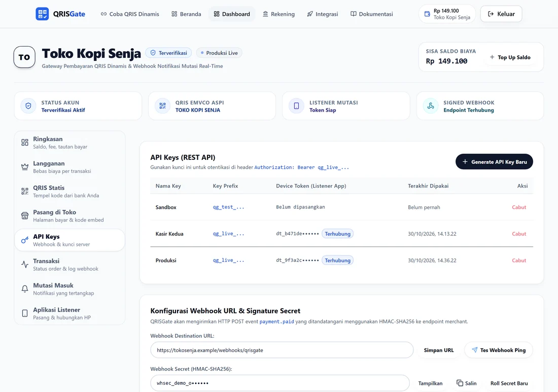Viewport: 558px width, 392px height.
Task: Click the Sandbox key name
Action: (166, 207)
